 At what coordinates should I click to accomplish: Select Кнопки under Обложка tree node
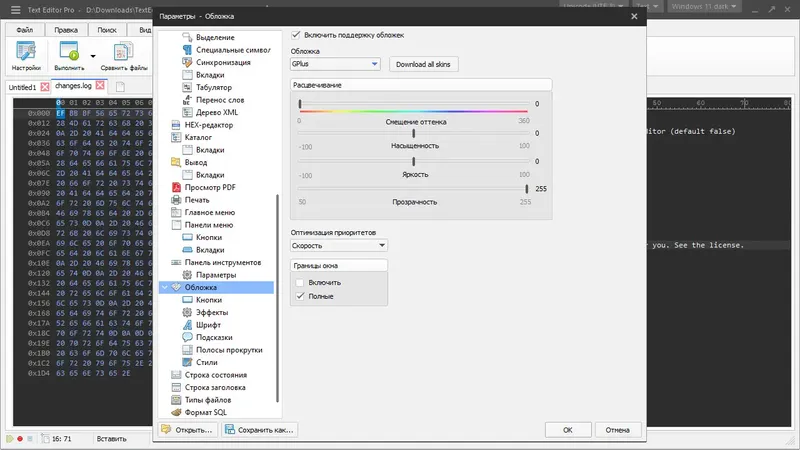tap(209, 300)
